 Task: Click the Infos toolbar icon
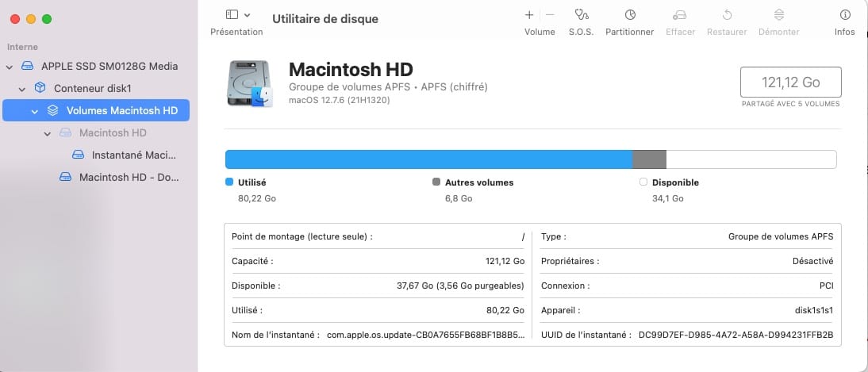coord(844,15)
